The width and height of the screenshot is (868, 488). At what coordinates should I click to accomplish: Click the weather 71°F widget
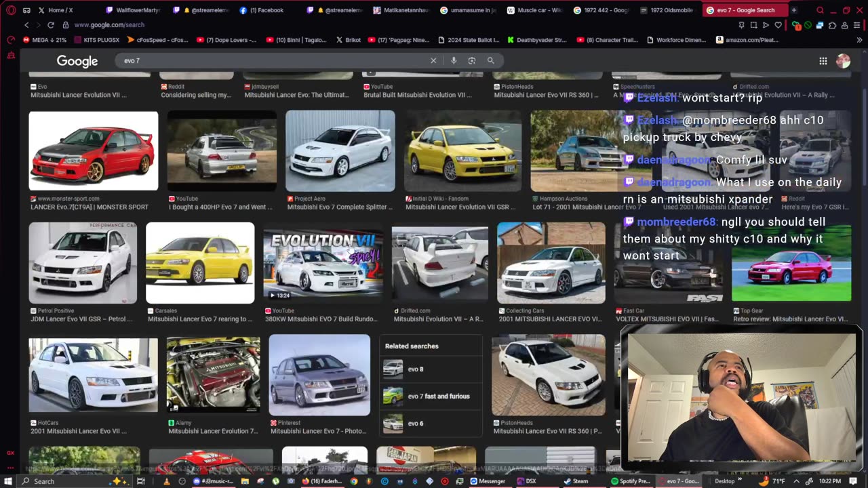(771, 481)
